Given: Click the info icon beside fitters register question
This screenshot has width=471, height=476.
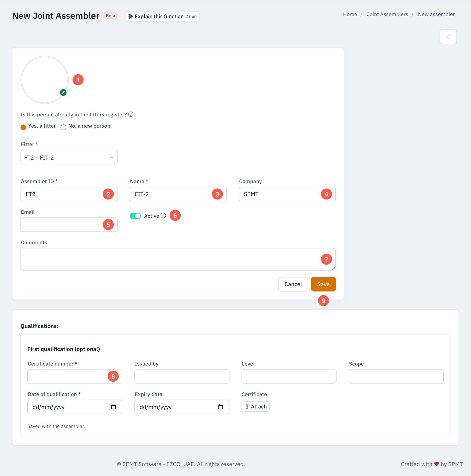Looking at the screenshot, I should coord(131,114).
